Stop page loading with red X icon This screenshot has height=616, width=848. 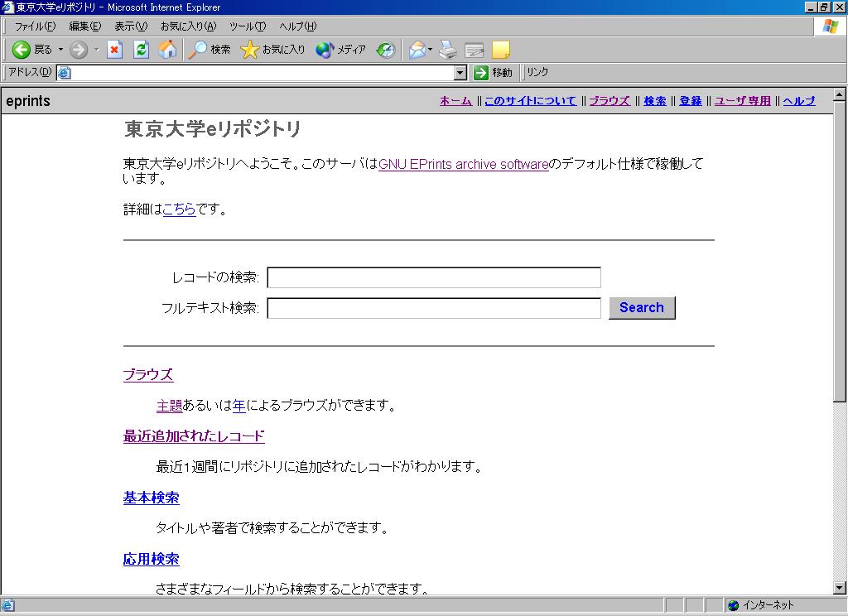(114, 50)
